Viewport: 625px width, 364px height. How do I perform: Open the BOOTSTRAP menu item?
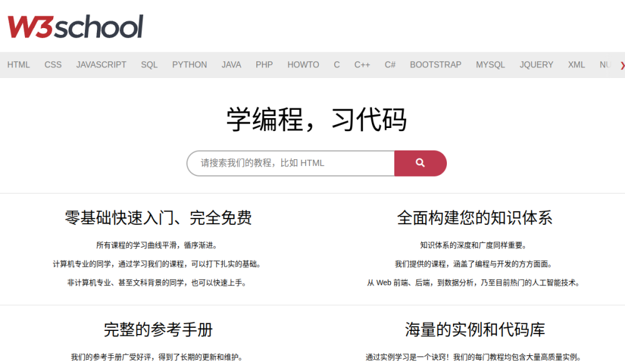pyautogui.click(x=436, y=65)
